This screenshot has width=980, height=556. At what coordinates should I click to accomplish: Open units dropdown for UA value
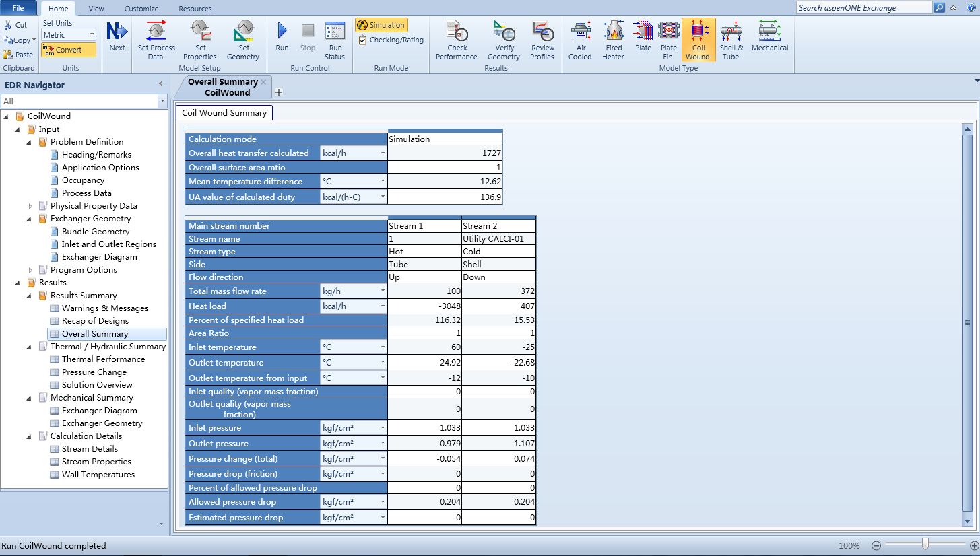383,197
